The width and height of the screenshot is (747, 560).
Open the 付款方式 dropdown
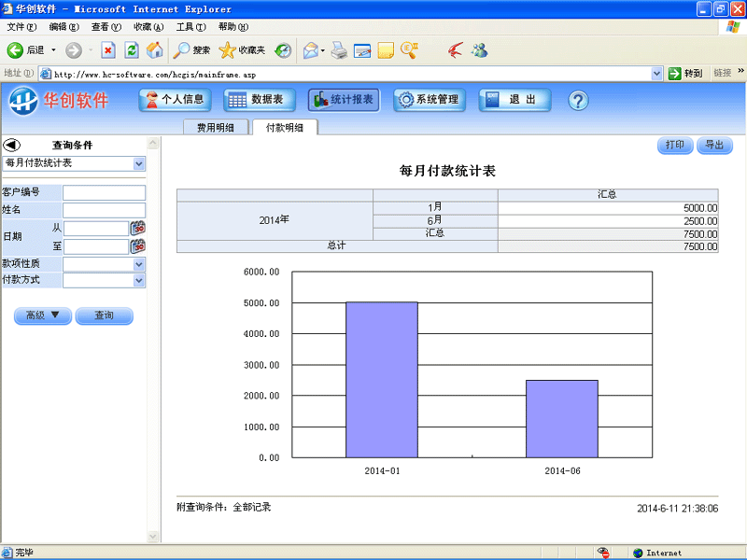tap(104, 281)
